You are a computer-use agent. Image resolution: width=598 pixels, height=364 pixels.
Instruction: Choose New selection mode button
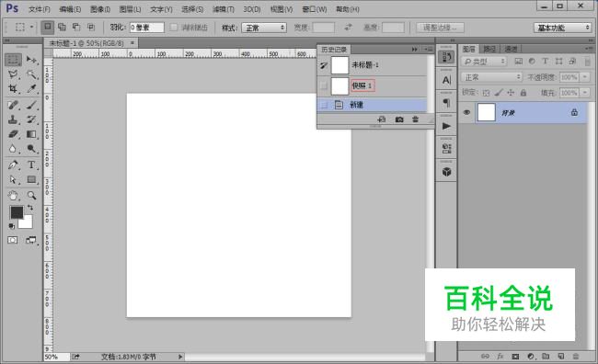click(47, 27)
